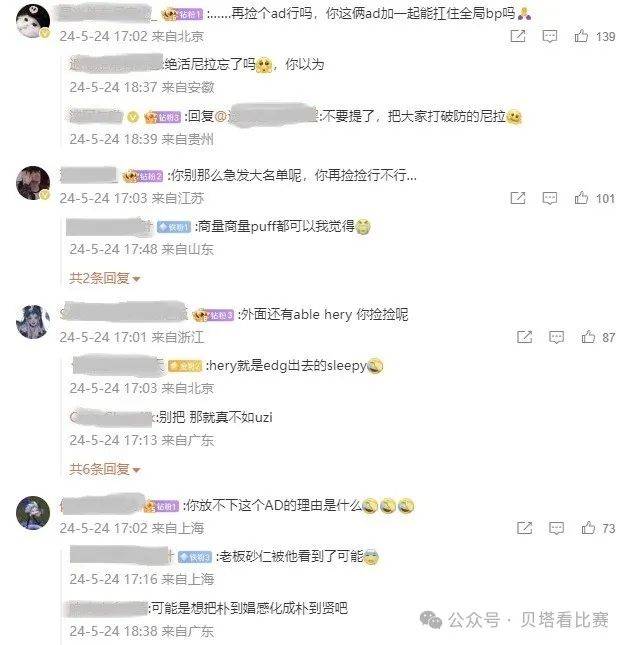This screenshot has width=629, height=645.
Task: Reply to the comment posted 17:02 from 北京
Action: 550,36
